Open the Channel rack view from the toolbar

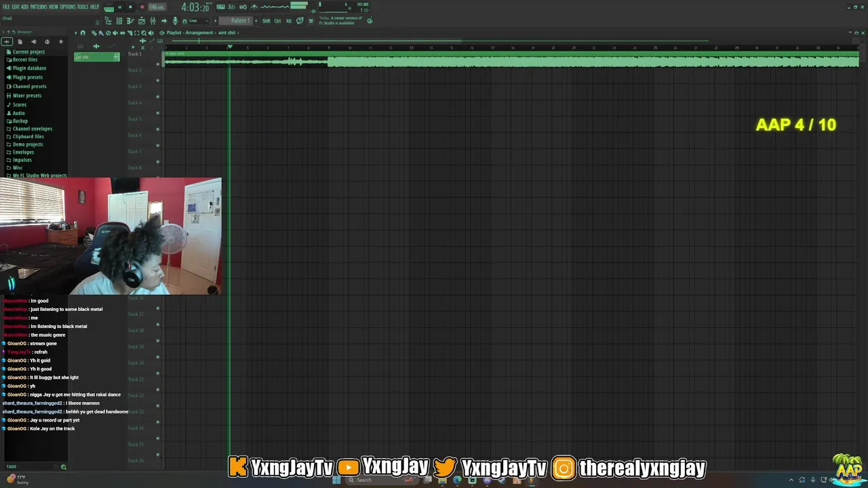point(119,21)
